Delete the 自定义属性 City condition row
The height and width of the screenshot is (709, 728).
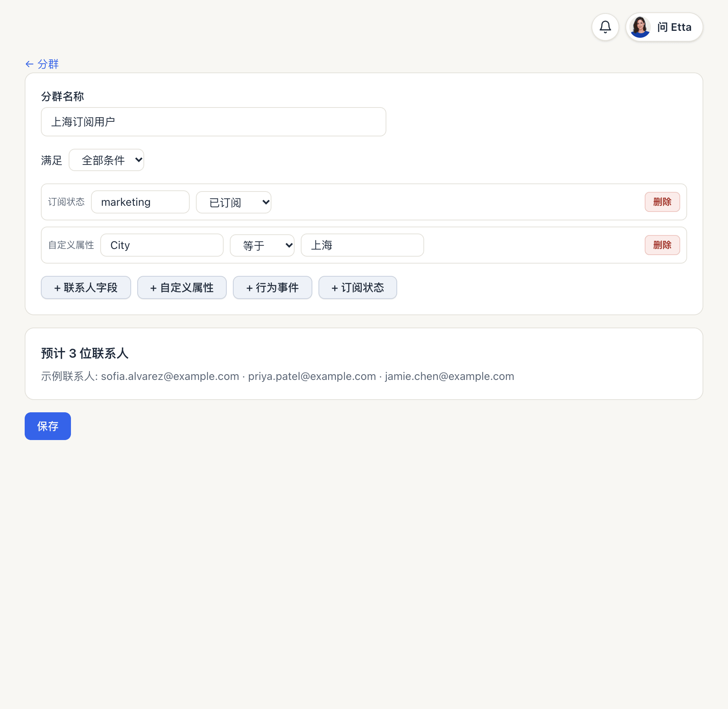coord(662,245)
